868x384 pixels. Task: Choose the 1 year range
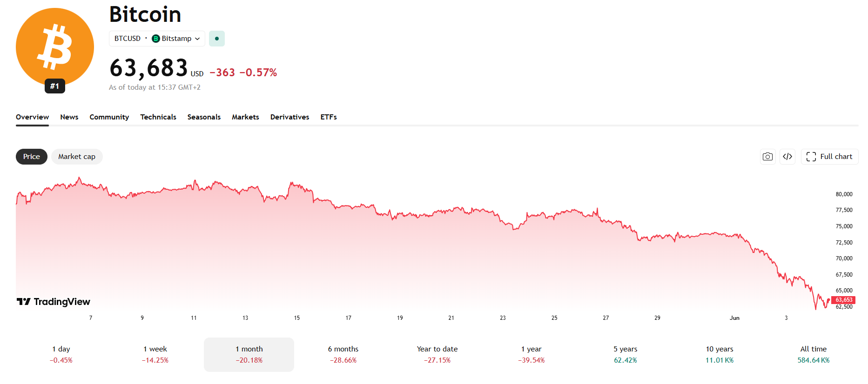531,355
